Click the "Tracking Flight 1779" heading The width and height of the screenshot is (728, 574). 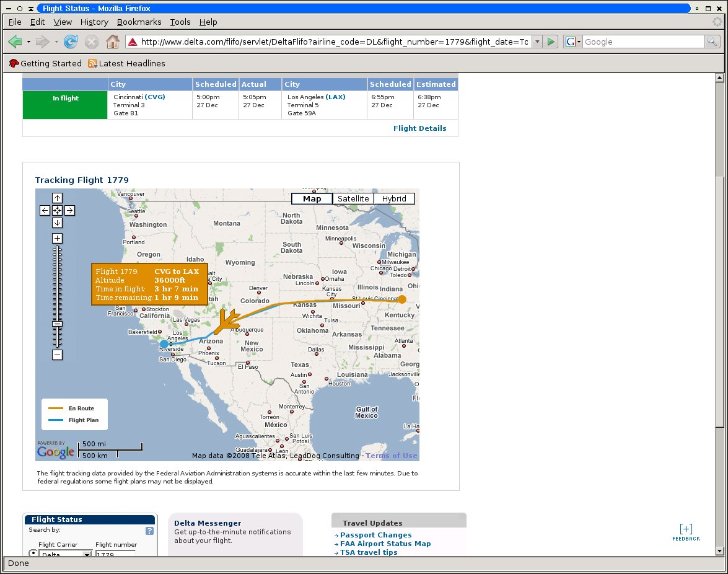coord(82,180)
